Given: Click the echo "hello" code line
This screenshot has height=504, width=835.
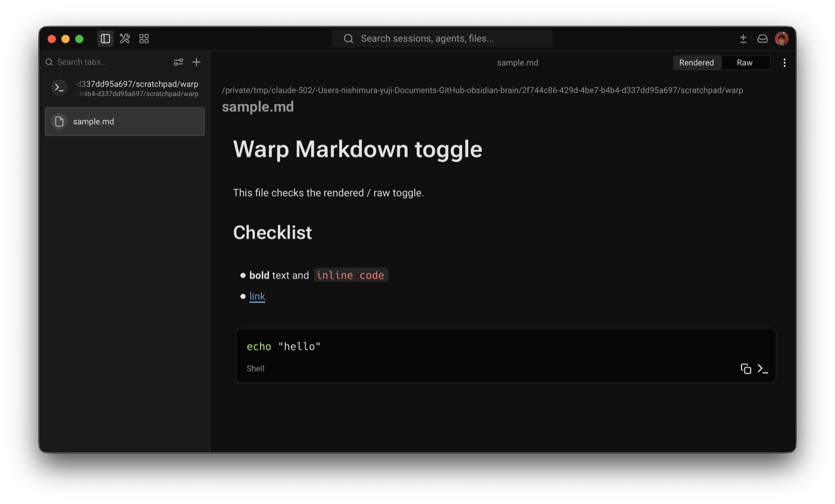Looking at the screenshot, I should click(x=283, y=346).
